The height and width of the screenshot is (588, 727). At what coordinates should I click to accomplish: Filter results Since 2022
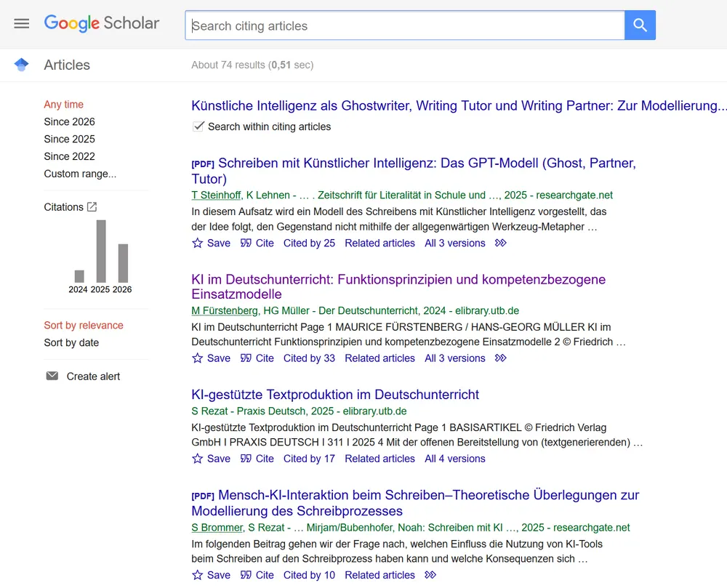69,156
